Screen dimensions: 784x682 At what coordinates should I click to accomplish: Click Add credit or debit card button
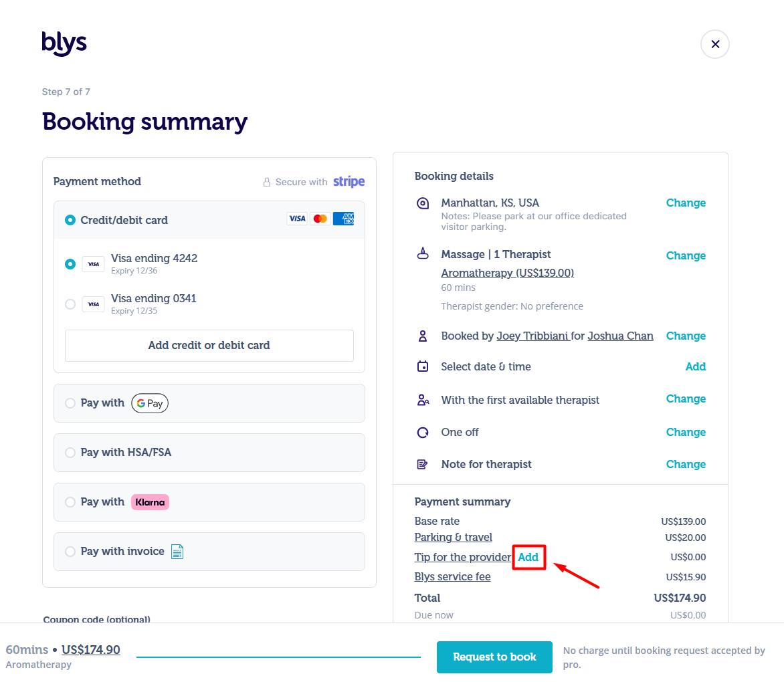(209, 346)
